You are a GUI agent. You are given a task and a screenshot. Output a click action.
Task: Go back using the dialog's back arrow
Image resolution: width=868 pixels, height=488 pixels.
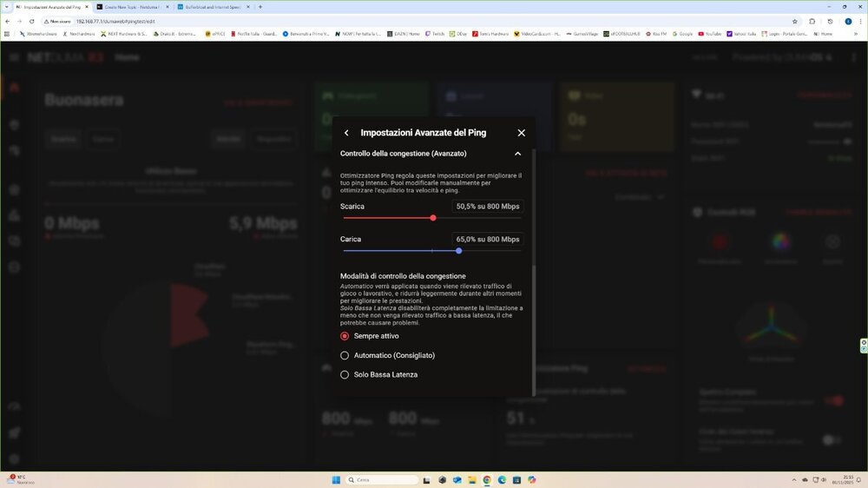346,133
